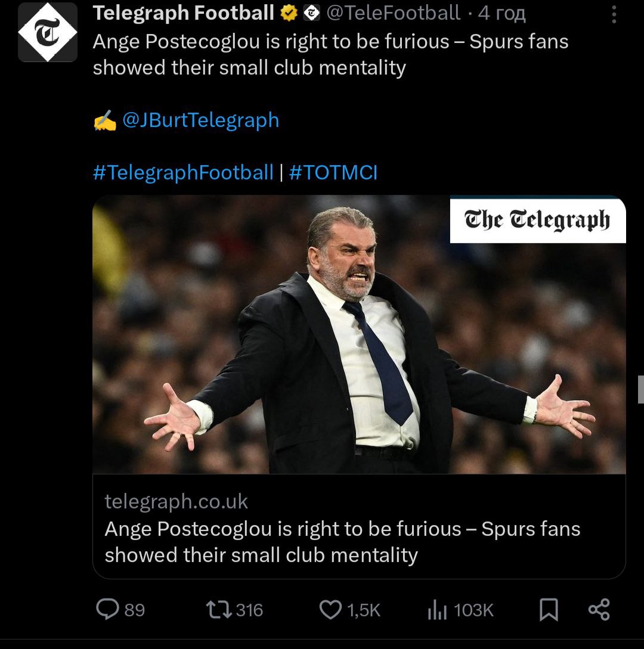
Task: Open the telegraph.co.uk link card title
Action: (342, 542)
